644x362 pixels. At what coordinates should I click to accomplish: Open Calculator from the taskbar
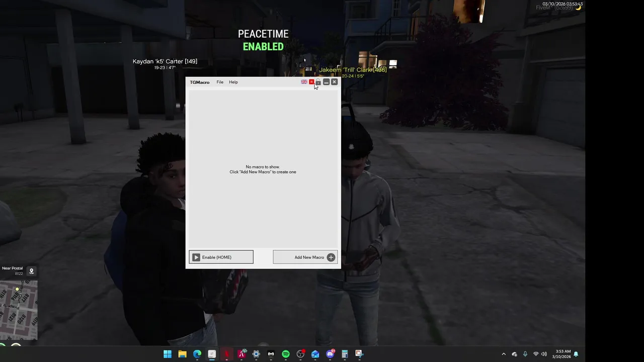point(345,354)
